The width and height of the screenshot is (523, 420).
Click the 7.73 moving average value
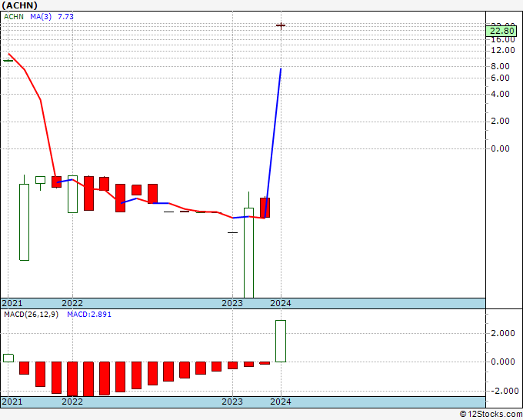(x=65, y=17)
